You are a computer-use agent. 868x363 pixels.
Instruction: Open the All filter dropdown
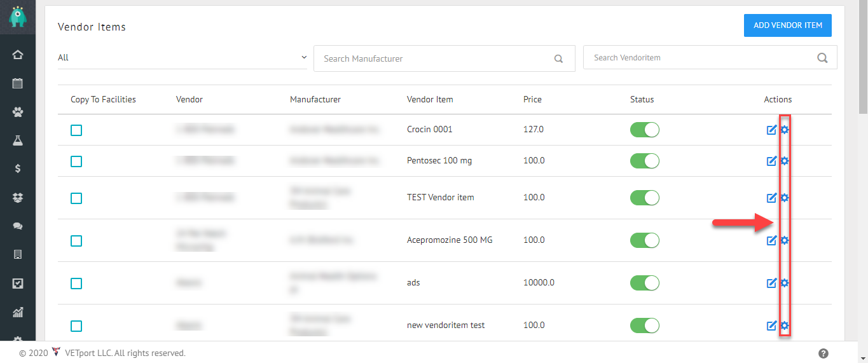(183, 57)
